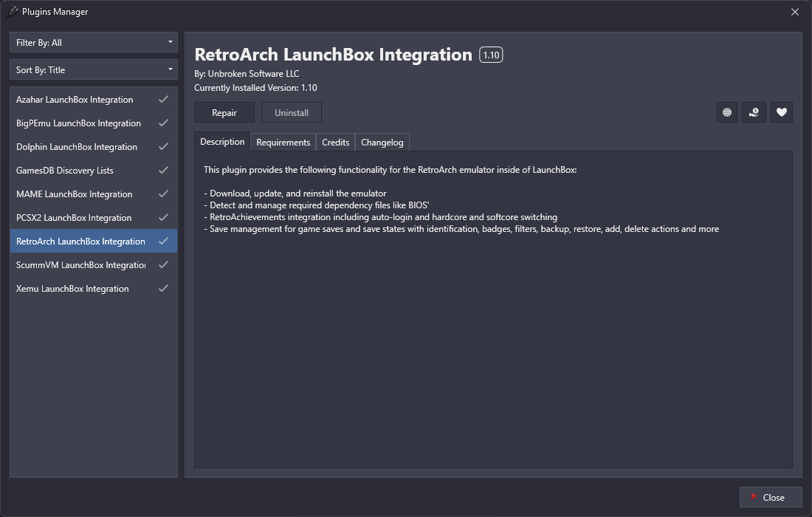Click the Close button at bottom right
Screen dimensions: 812x517
coord(771,497)
